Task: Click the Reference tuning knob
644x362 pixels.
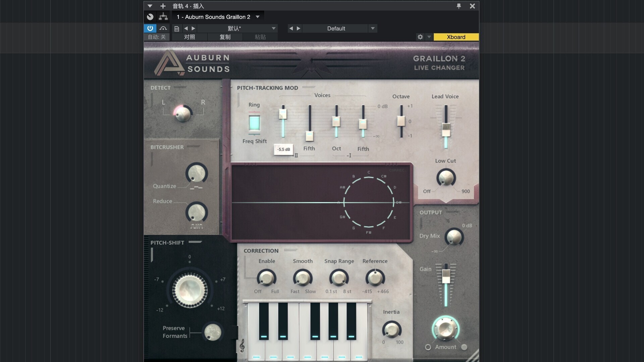Action: (375, 278)
